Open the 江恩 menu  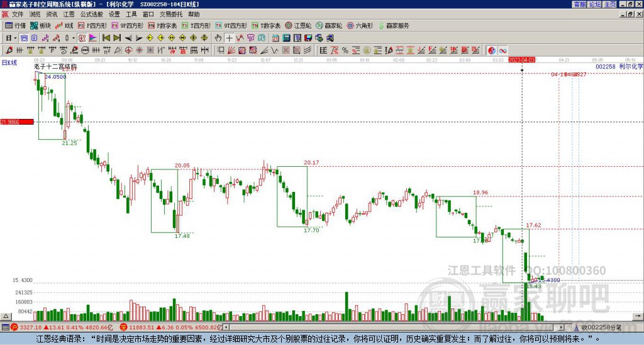(x=69, y=14)
